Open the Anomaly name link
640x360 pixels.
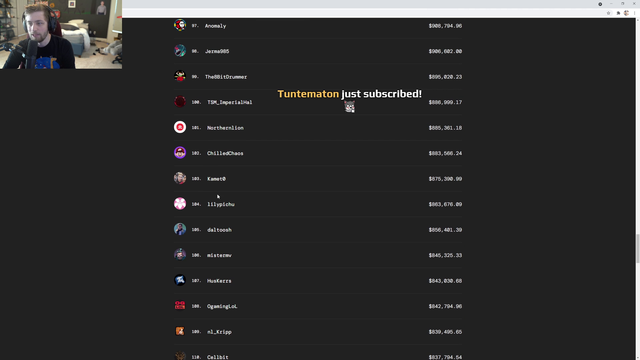click(216, 26)
